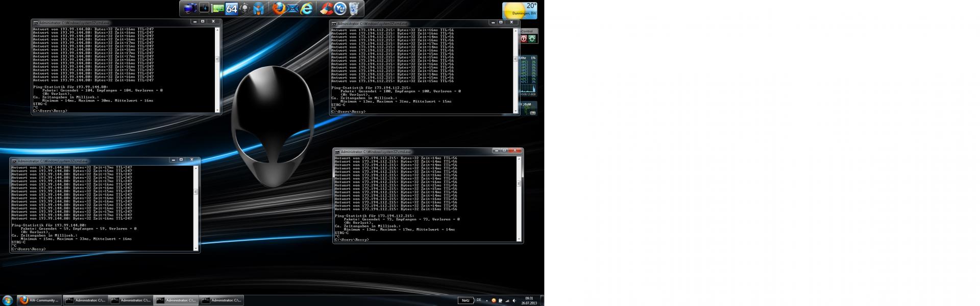This screenshot has width=980, height=306.
Task: Click the red power button in Control gadget
Action: click(x=524, y=39)
